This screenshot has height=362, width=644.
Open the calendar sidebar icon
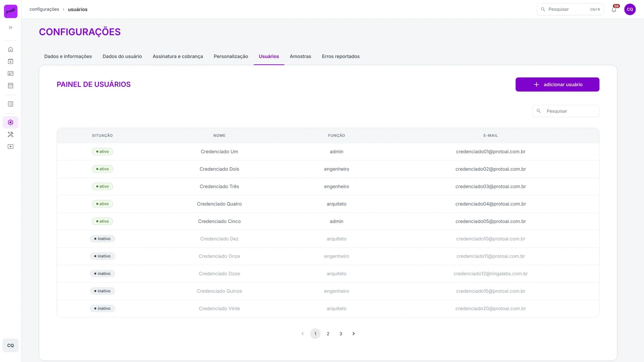pos(10,85)
